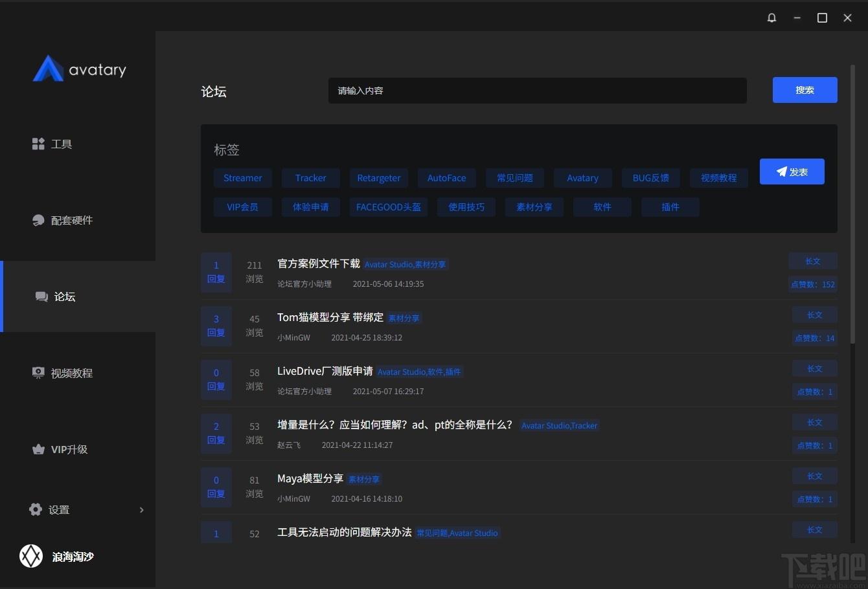Open the 工具 tools section
This screenshot has width=868, height=589.
point(52,144)
